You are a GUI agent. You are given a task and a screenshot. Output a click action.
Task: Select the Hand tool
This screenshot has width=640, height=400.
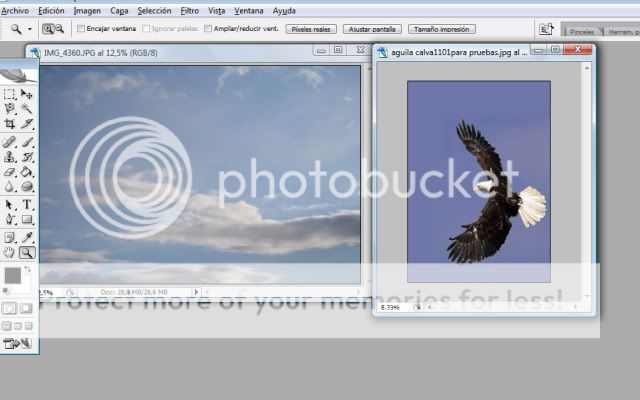[9, 253]
